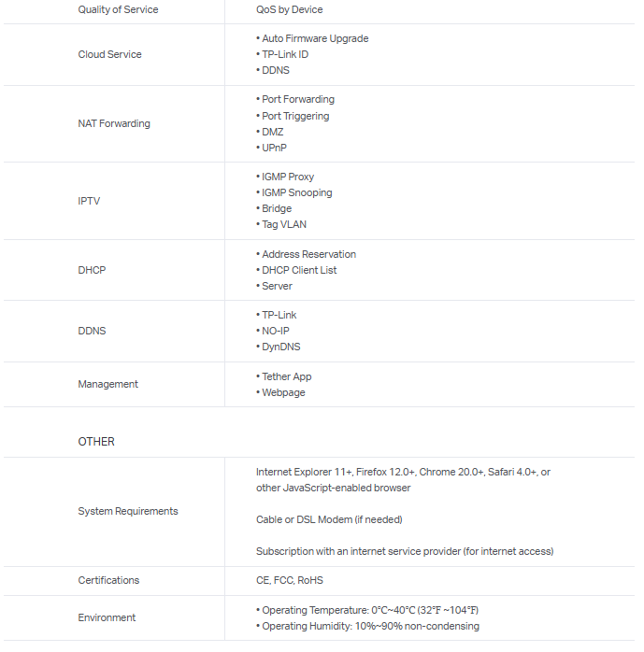644x652 pixels.
Task: Click the IPTV row label
Action: (x=89, y=201)
